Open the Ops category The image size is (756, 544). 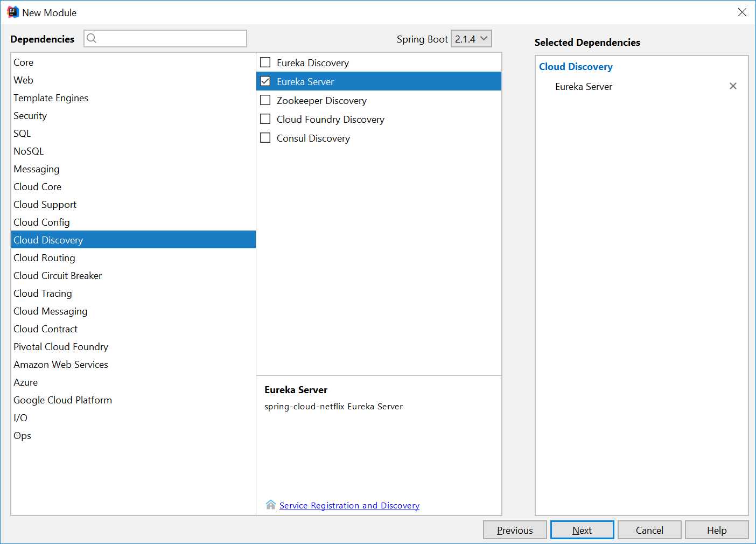(134, 436)
